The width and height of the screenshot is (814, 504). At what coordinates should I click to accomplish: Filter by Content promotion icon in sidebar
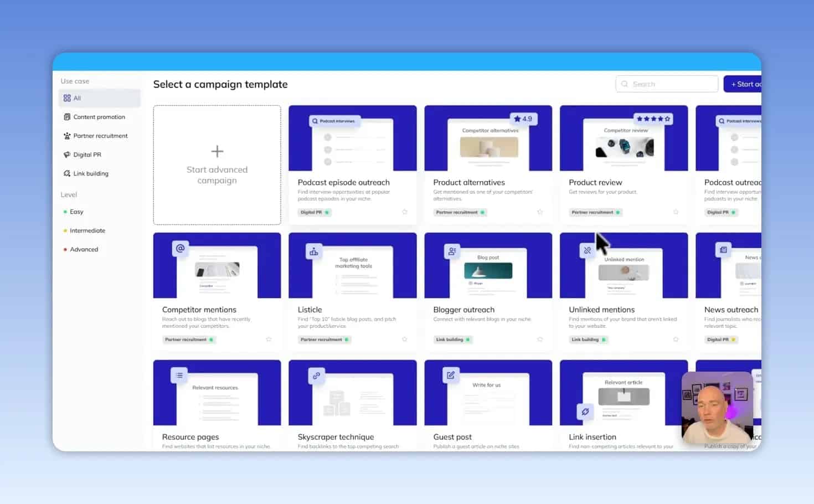[x=67, y=117]
